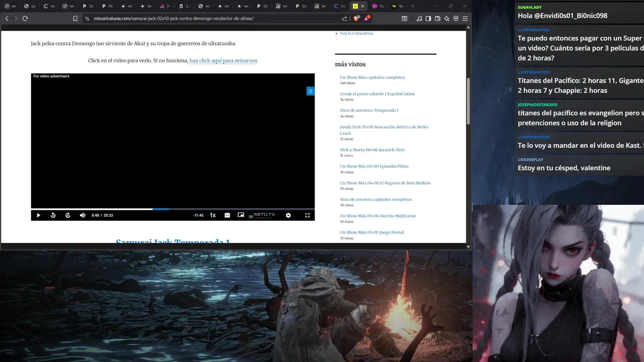Open the media control music icon
The height and width of the screenshot is (362, 644).
point(419,19)
